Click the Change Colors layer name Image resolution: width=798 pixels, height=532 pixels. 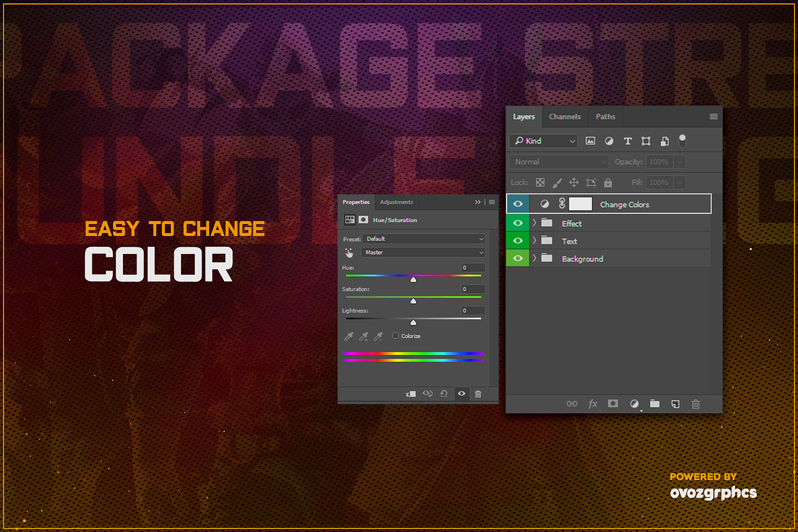coord(624,205)
